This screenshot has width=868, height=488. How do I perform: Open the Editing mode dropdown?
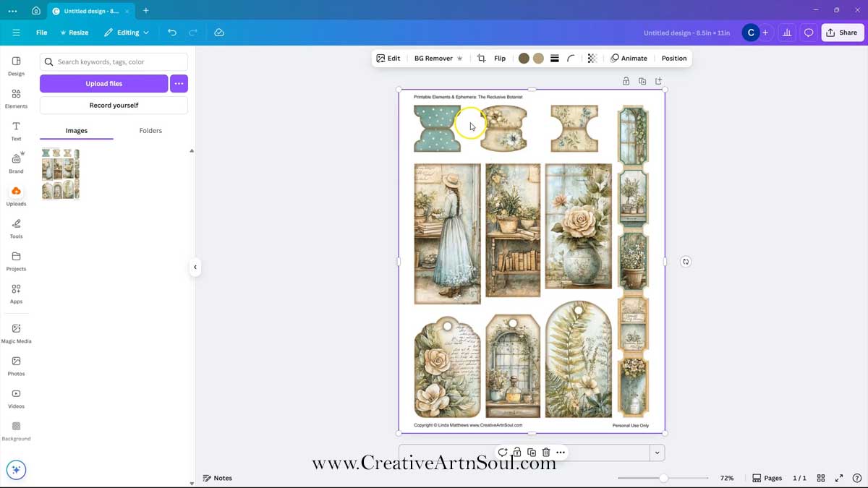coord(127,33)
